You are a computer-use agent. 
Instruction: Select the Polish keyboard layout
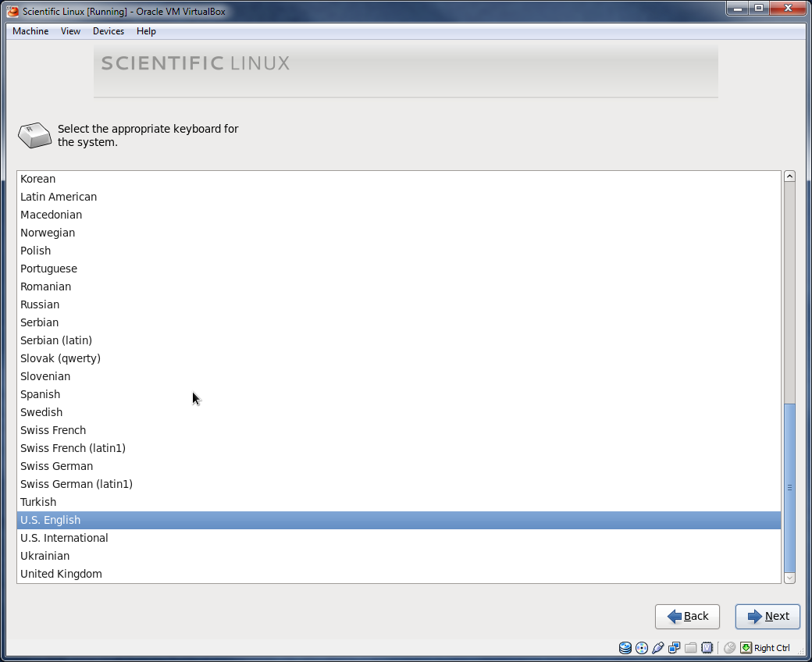[399, 251]
